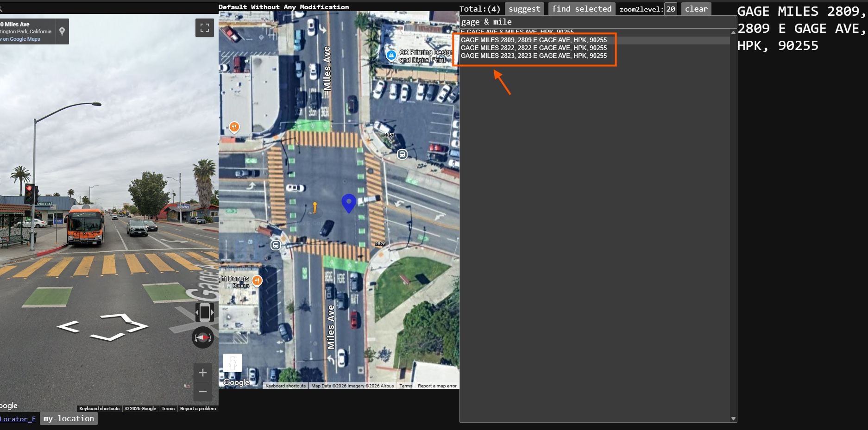Open the Locator_E link
Image resolution: width=868 pixels, height=430 pixels.
coord(18,419)
